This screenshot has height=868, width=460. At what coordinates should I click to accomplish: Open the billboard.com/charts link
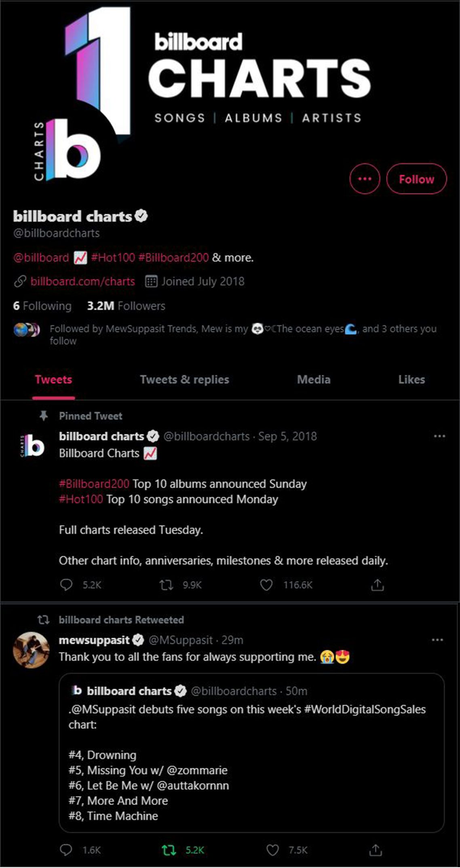tap(82, 281)
